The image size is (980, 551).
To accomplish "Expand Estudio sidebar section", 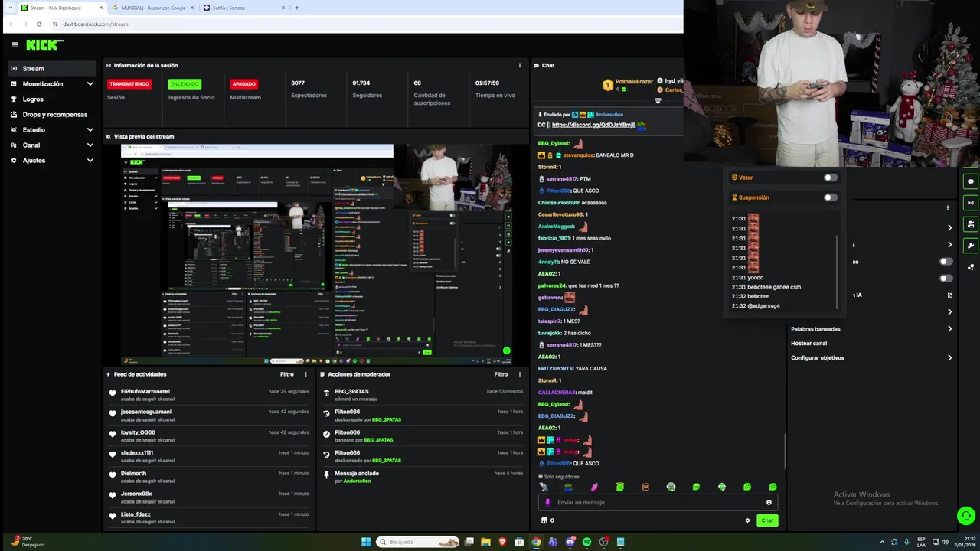I will [90, 130].
